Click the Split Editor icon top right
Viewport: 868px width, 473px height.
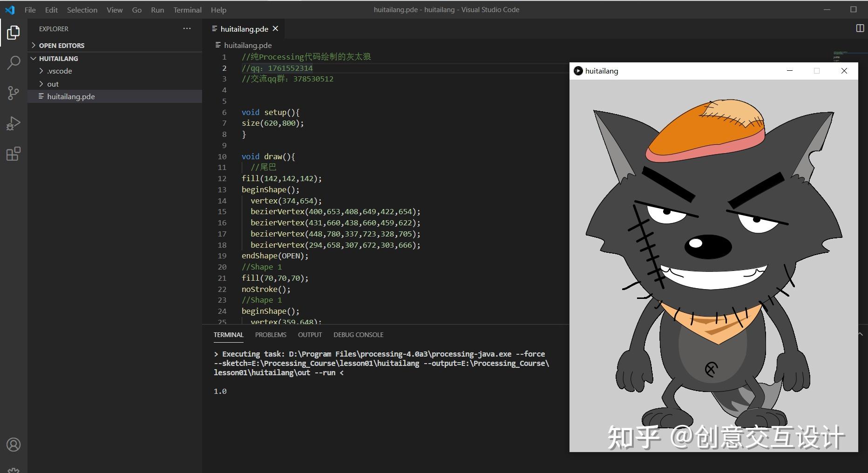[859, 28]
